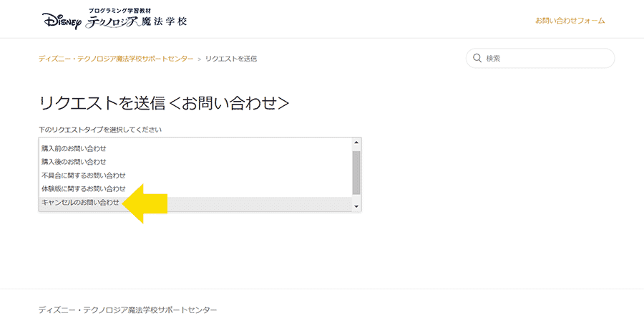Viewport: 644px width, 333px height.
Task: Click the テクノロジア魔法学校 logo text
Action: tap(137, 21)
